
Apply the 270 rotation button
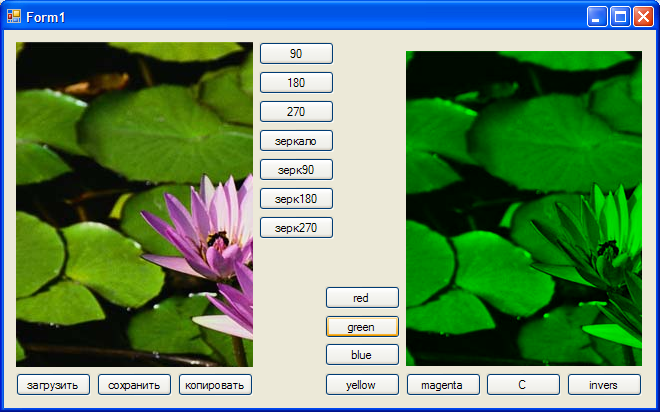pos(296,112)
